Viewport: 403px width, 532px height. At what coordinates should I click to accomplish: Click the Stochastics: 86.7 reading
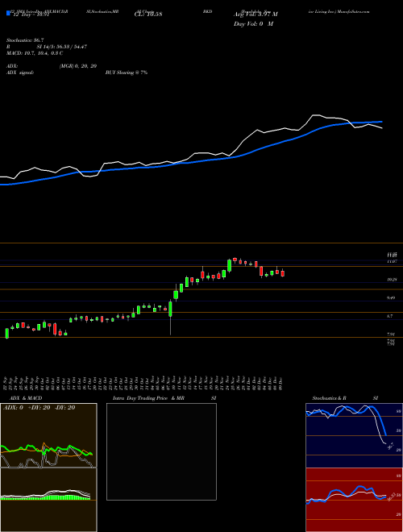pos(25,40)
